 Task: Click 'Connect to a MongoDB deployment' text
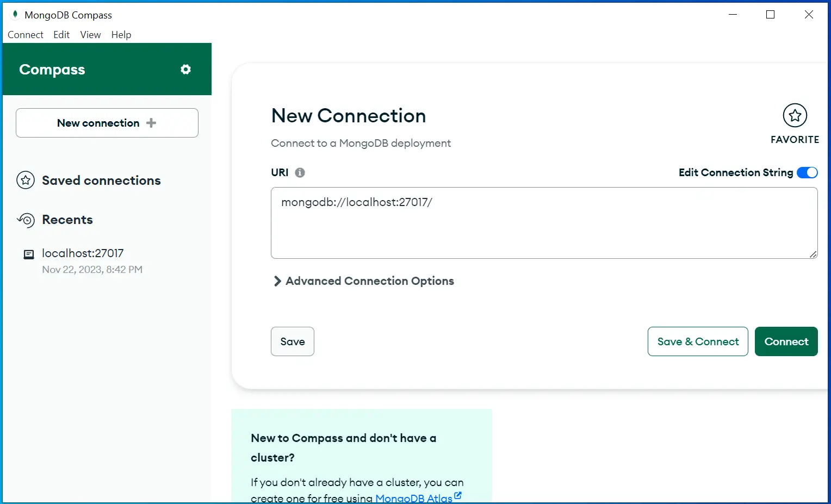pos(361,143)
